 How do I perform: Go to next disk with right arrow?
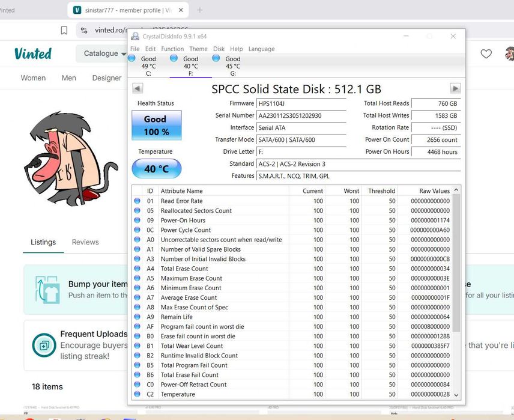tap(455, 88)
